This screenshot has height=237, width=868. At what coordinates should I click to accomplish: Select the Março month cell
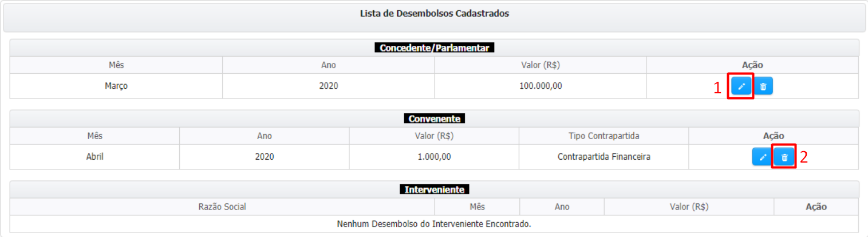coord(116,86)
